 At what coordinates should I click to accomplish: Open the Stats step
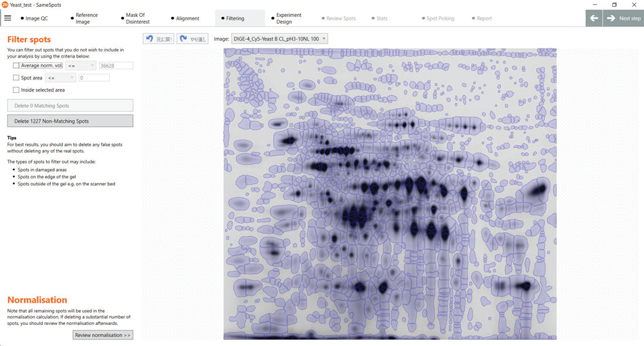point(379,18)
